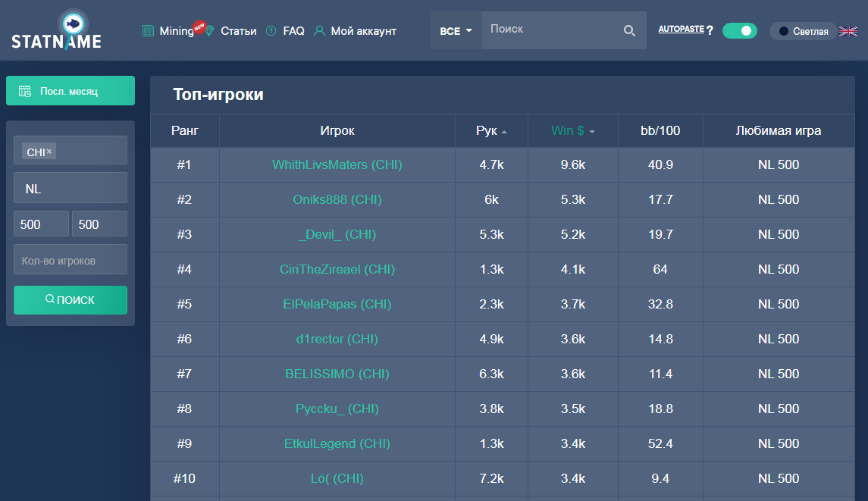Expand the ВСЕ search filter dropdown
Screen dimensions: 868x501
[456, 31]
